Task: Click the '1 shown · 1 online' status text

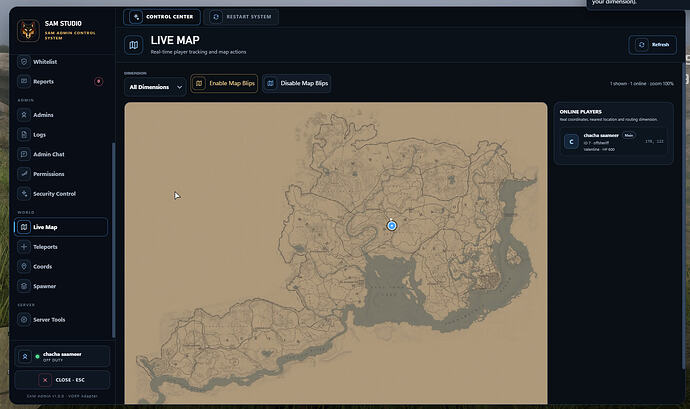Action: point(642,84)
